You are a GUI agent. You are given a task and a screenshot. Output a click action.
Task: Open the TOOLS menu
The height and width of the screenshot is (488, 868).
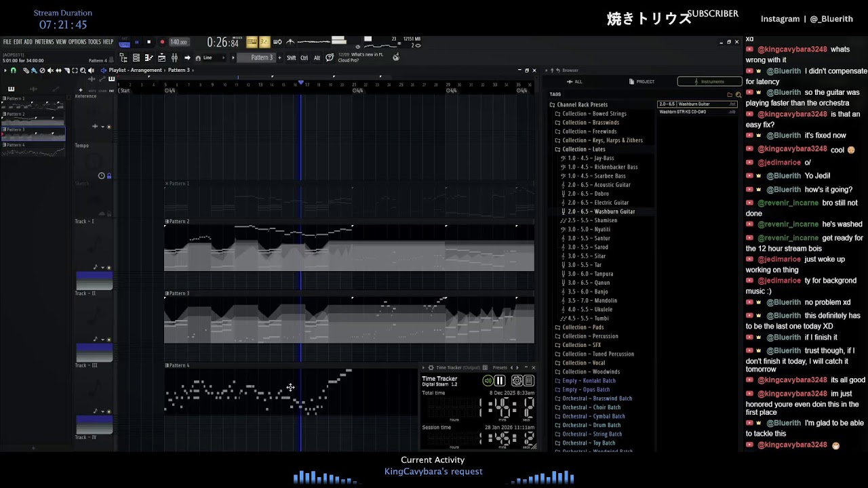click(x=94, y=42)
